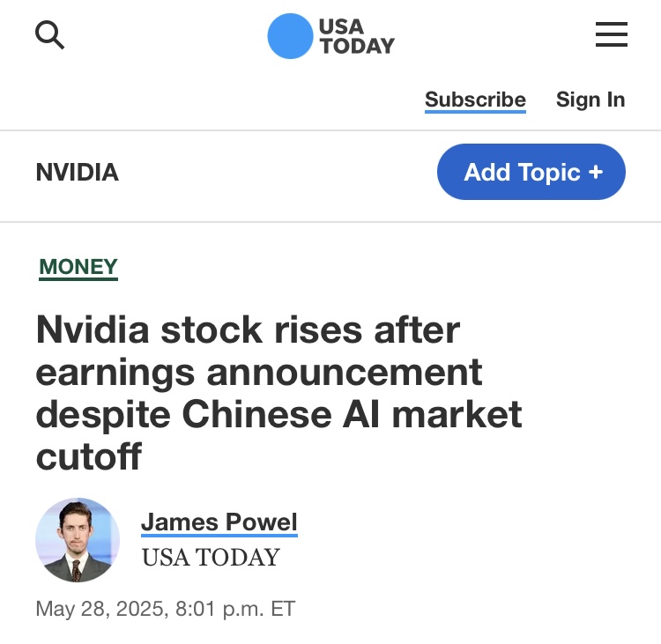Image resolution: width=661 pixels, height=644 pixels.
Task: Click the USA TODAY byline under author
Action: pyautogui.click(x=211, y=557)
